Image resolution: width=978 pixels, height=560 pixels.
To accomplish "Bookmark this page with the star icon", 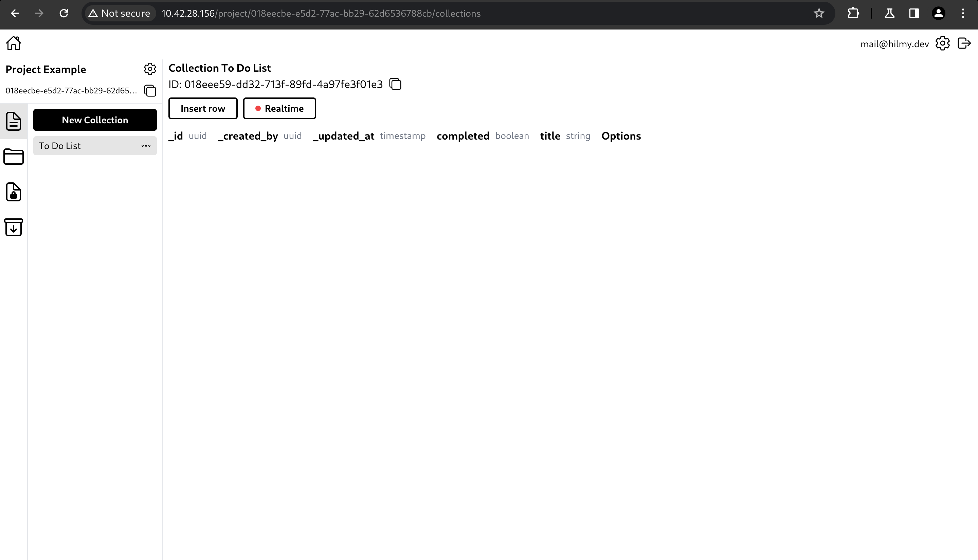I will tap(819, 14).
